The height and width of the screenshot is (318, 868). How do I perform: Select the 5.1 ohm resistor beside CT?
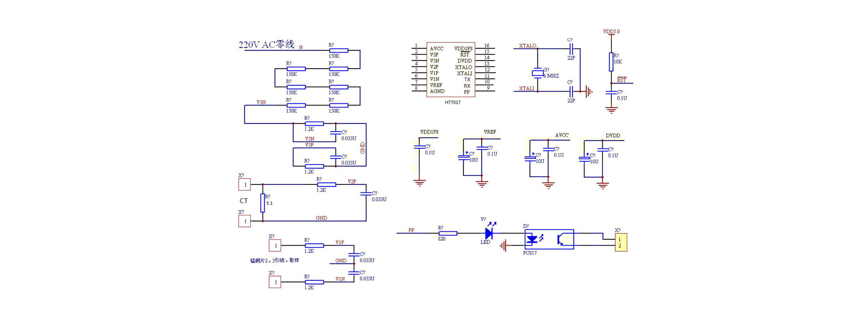pos(262,203)
